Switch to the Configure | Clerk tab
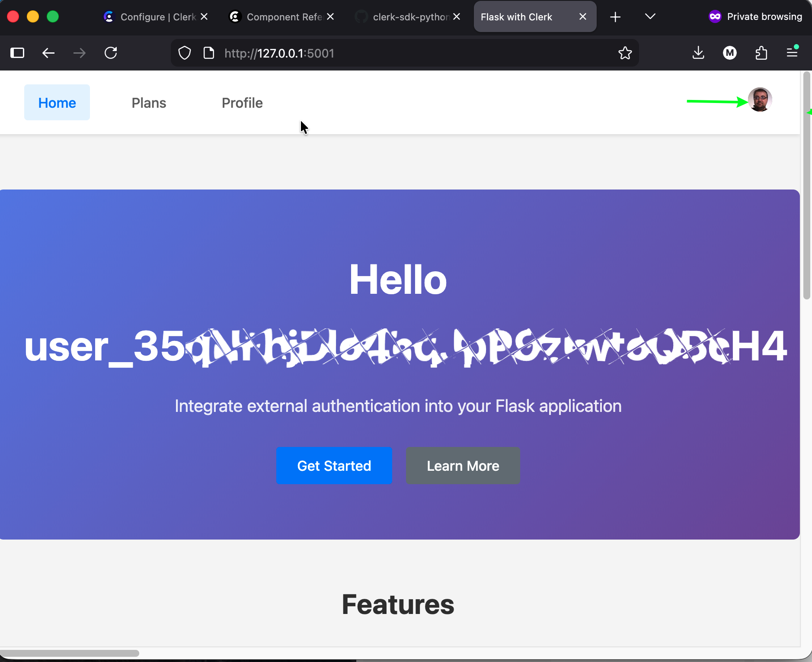The height and width of the screenshot is (662, 812). tap(151, 17)
